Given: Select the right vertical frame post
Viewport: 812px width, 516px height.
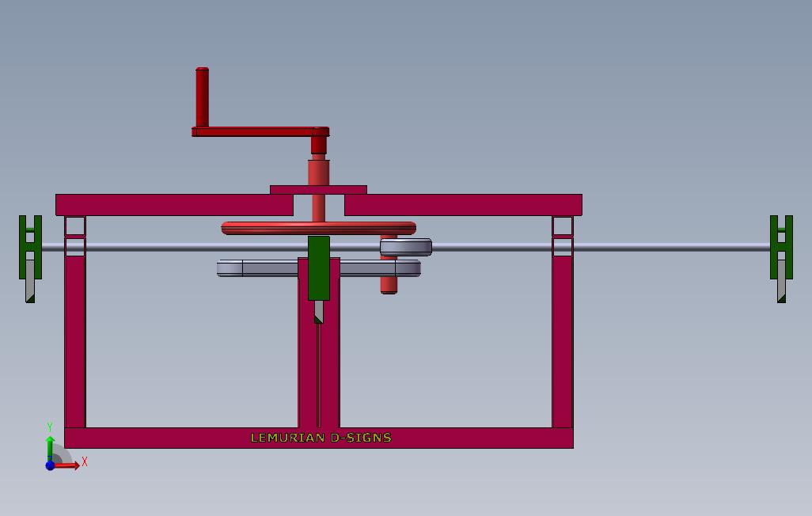Looking at the screenshot, I should click(x=563, y=342).
